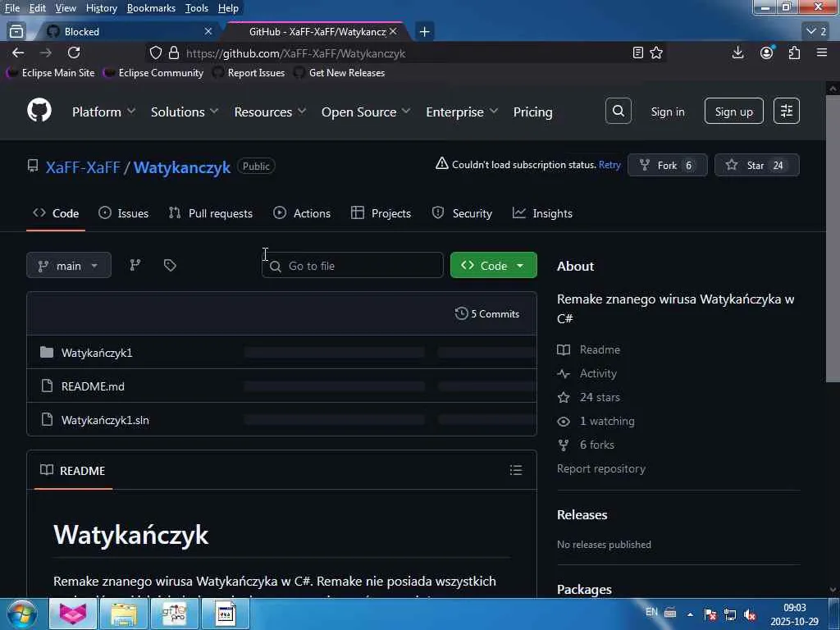Image resolution: width=840 pixels, height=630 pixels.
Task: Open the extensions puzzle icon
Action: point(794,52)
